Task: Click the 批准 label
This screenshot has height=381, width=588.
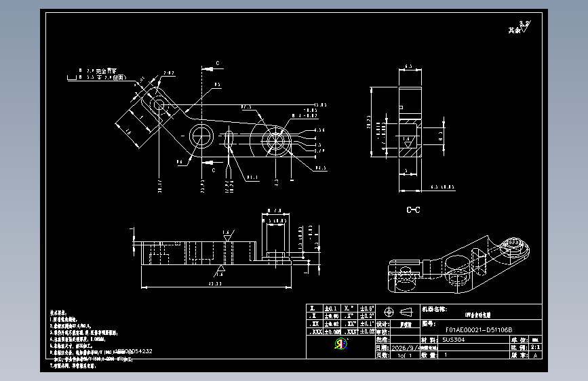Action: [x=383, y=340]
